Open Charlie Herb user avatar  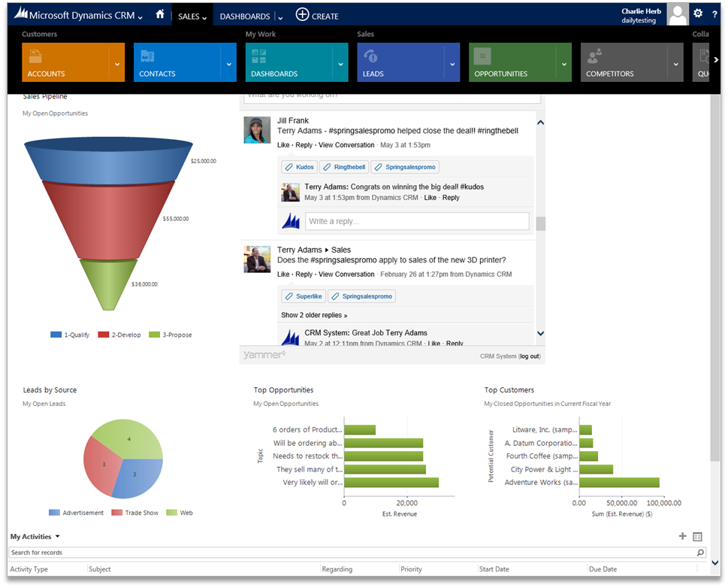pos(678,14)
